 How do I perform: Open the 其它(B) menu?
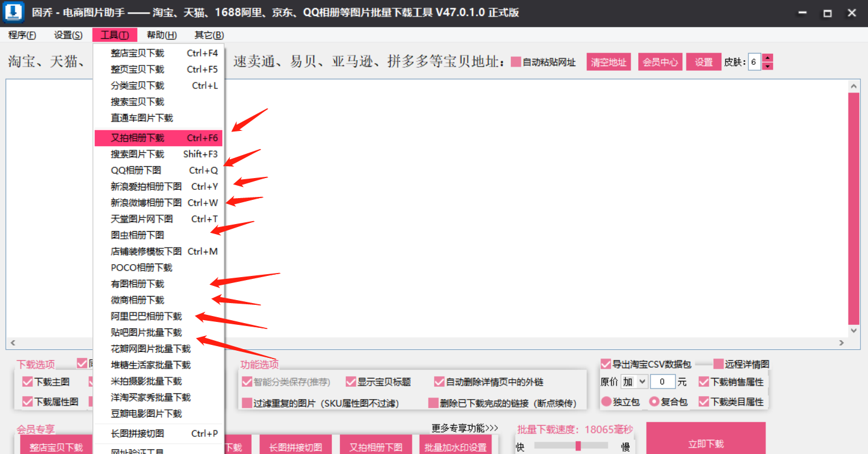pos(209,35)
